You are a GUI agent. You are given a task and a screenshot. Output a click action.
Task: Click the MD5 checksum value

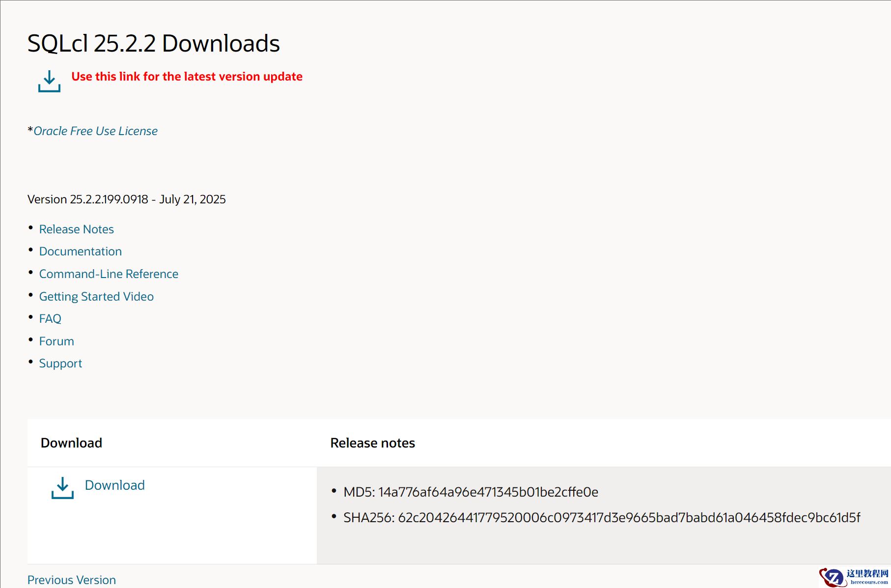click(x=488, y=492)
